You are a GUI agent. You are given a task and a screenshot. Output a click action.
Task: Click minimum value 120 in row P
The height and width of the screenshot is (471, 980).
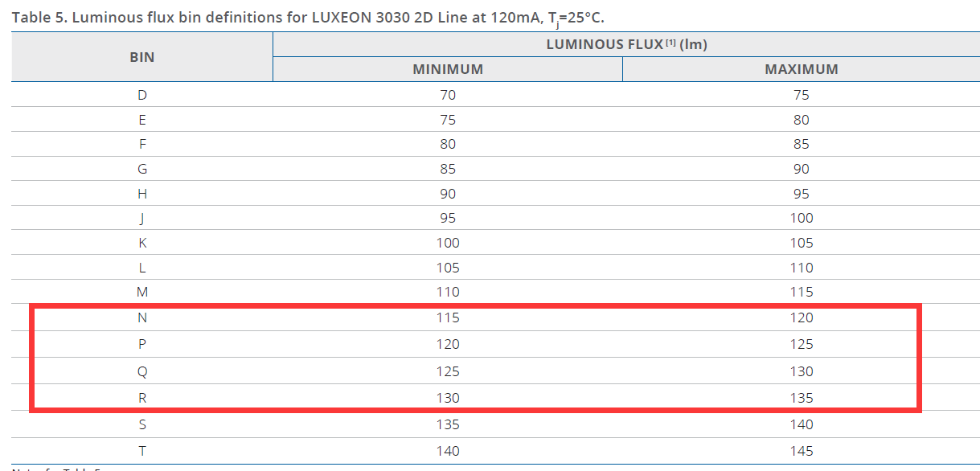coord(448,344)
